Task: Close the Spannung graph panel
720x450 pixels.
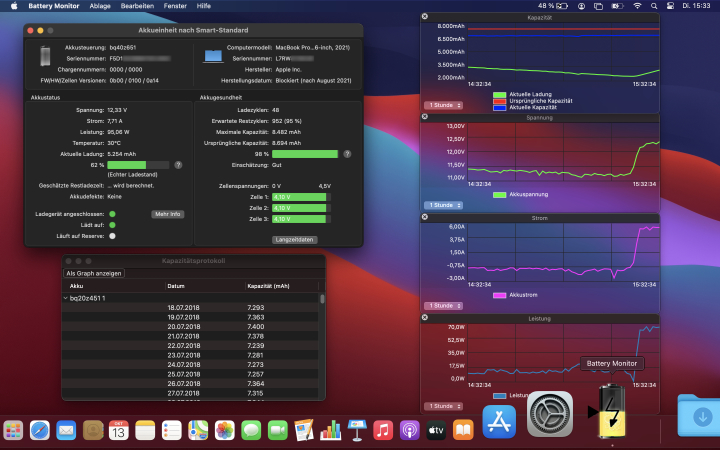Action: click(x=425, y=117)
